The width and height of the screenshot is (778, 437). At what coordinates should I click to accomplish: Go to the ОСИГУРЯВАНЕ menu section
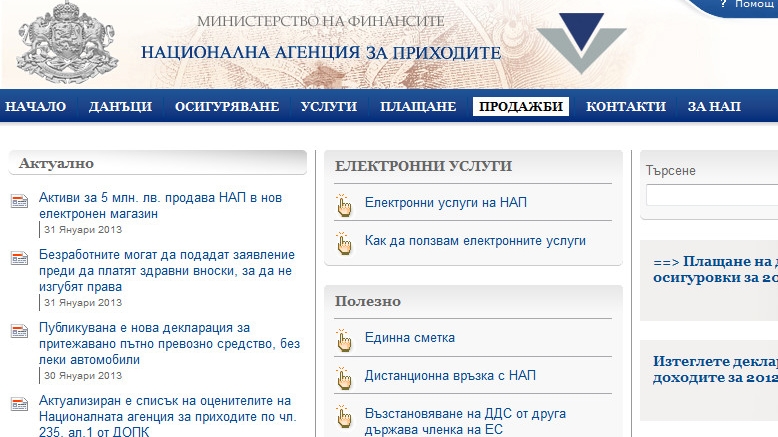[x=227, y=106]
